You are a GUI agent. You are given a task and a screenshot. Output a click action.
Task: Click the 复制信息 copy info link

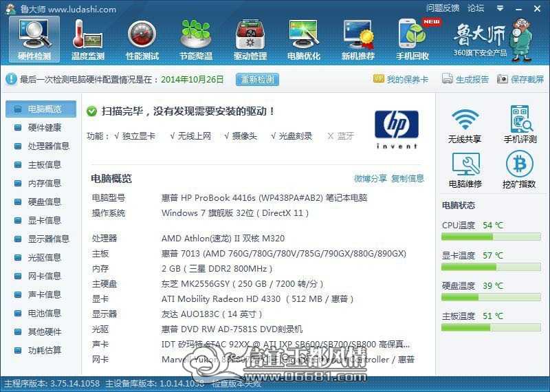[408, 178]
